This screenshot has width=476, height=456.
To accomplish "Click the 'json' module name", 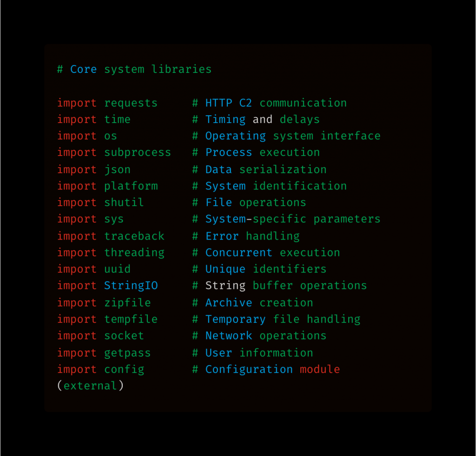I will (117, 169).
